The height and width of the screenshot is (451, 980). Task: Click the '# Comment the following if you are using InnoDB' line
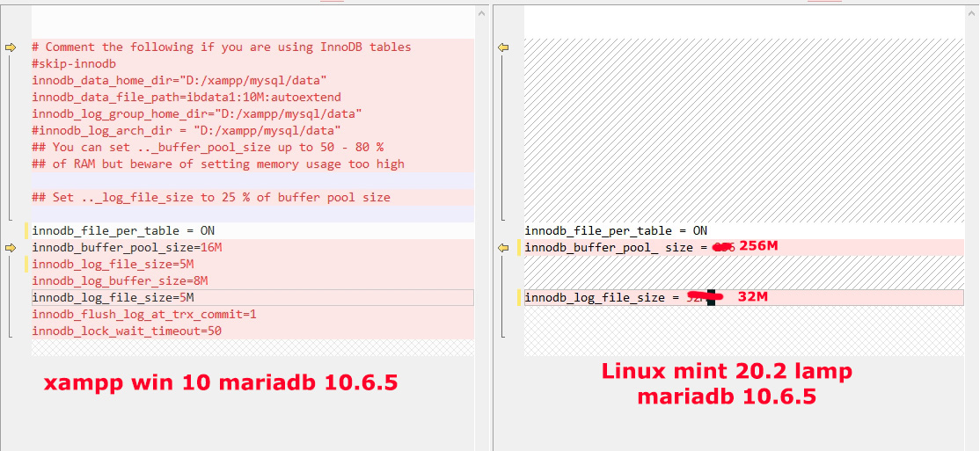tap(252, 47)
